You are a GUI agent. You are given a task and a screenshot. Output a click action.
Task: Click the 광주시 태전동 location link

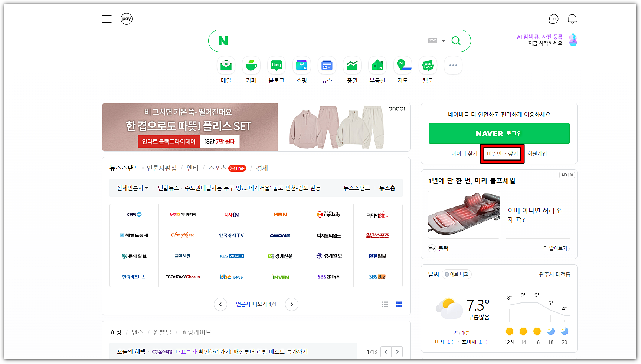click(555, 274)
